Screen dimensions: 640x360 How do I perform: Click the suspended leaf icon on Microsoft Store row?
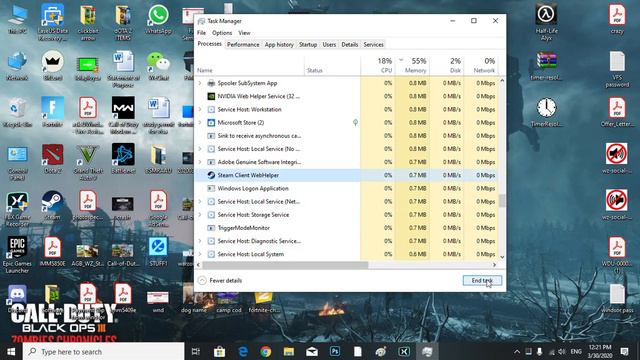point(356,122)
